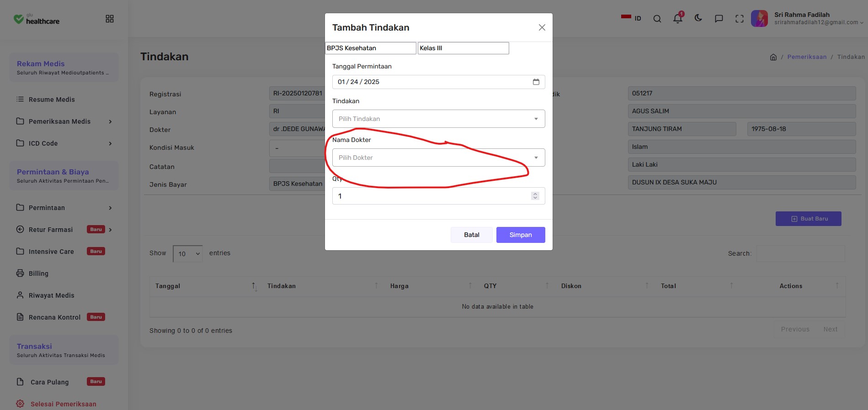Expand the user account menu chevron
Viewport: 868px width, 410px height.
[x=862, y=23]
